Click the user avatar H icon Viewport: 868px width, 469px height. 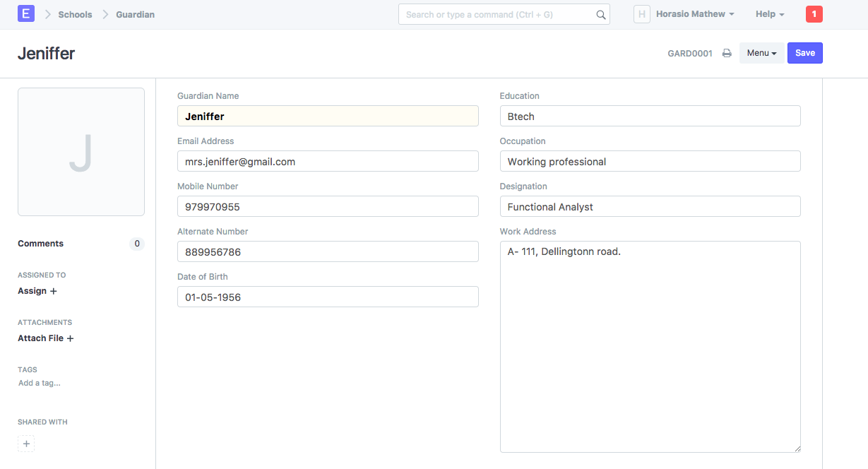click(641, 14)
